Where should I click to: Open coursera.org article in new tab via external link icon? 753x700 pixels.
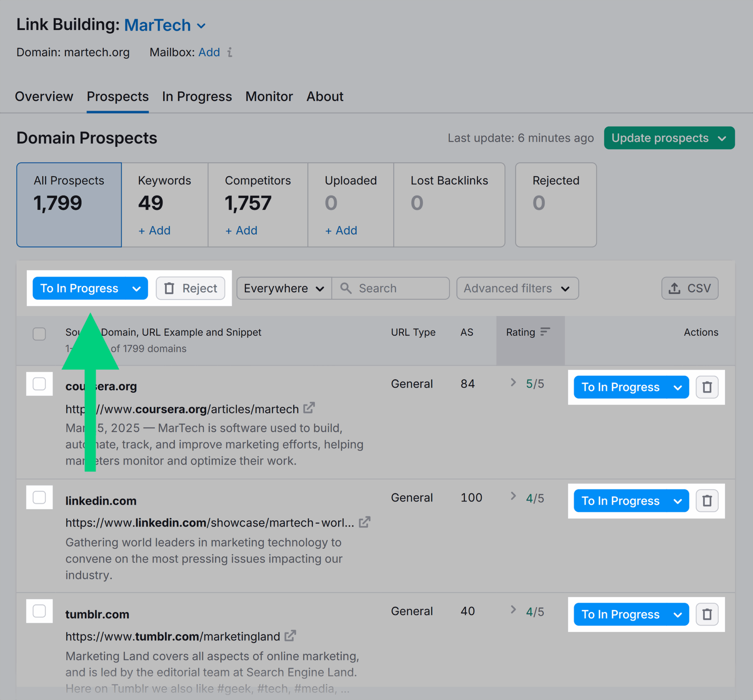point(309,408)
